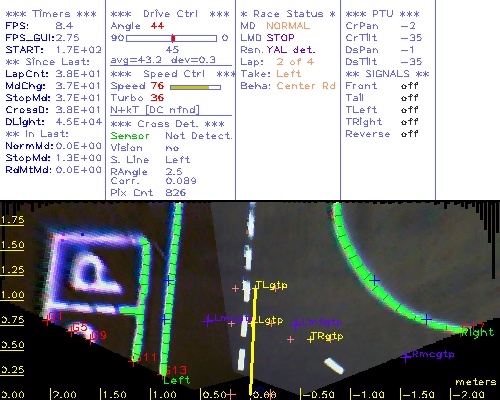Click the yellow Speed progress bar
The width and height of the screenshot is (500, 400).
point(195,87)
